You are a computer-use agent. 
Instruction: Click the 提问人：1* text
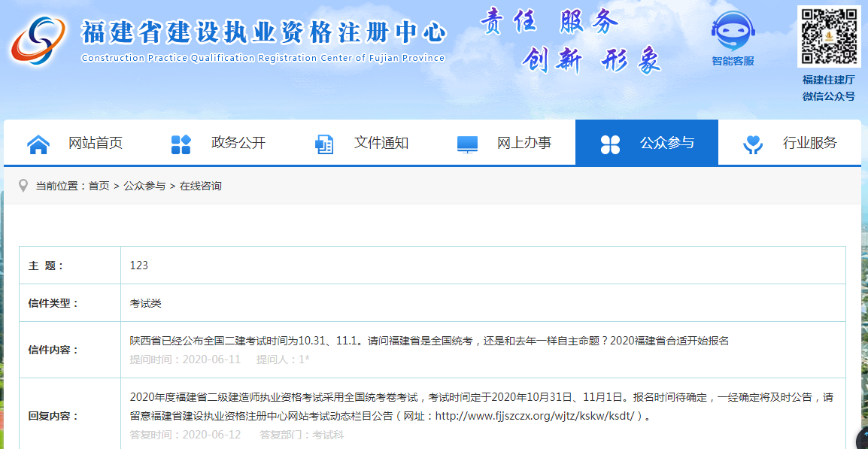coord(283,360)
